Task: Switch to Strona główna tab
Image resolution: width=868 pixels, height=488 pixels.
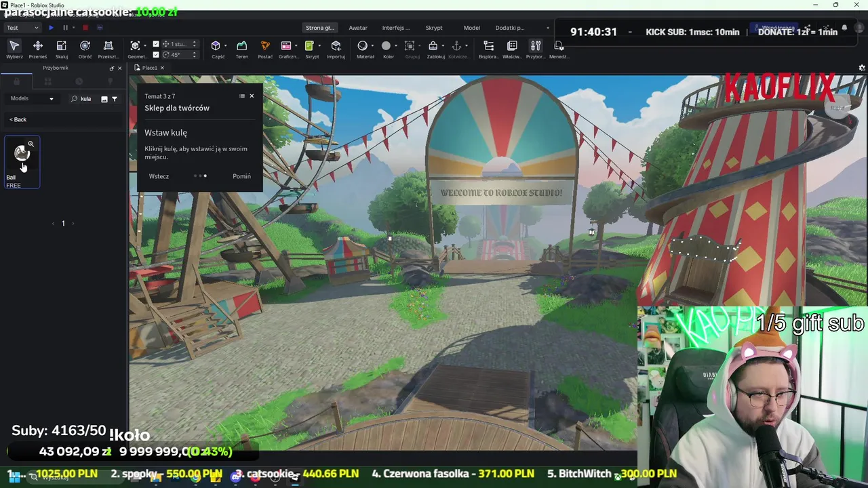Action: click(x=319, y=28)
